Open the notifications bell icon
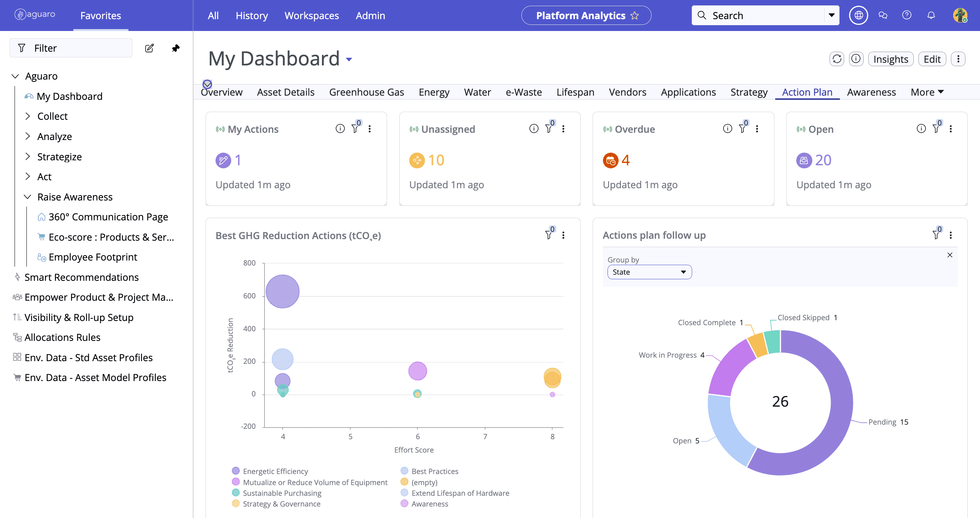 point(931,15)
